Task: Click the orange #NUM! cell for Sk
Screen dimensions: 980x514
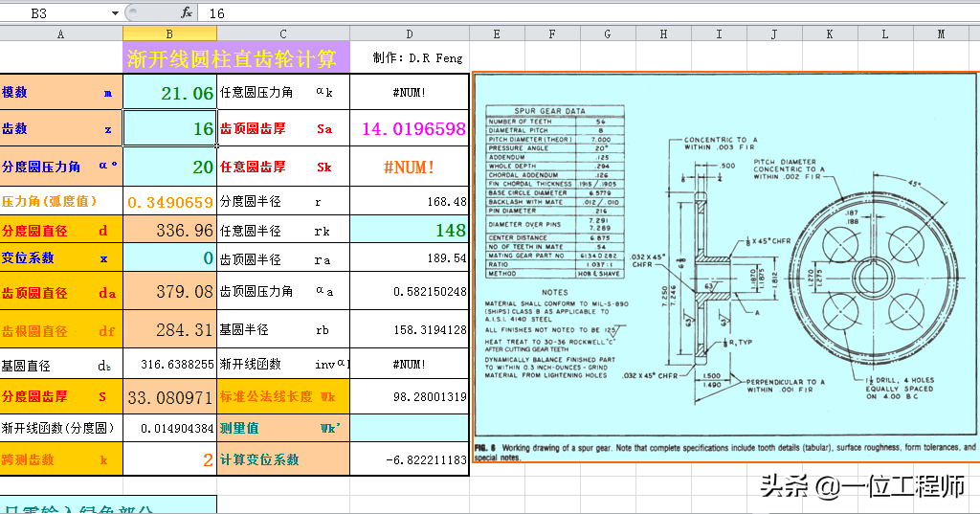Action: tap(410, 167)
